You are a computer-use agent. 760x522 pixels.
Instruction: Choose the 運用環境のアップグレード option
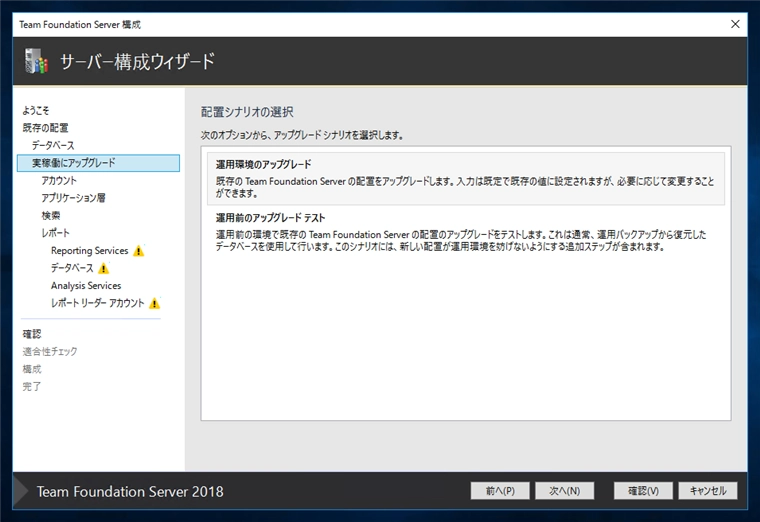(x=466, y=178)
